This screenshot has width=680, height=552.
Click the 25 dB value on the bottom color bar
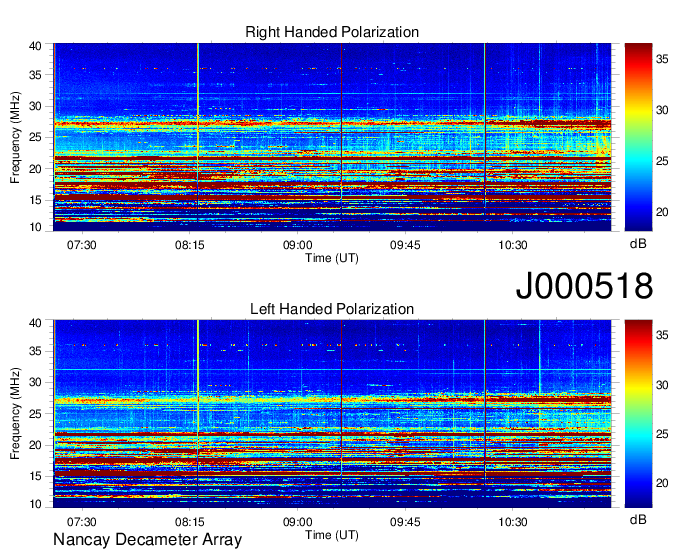(662, 434)
